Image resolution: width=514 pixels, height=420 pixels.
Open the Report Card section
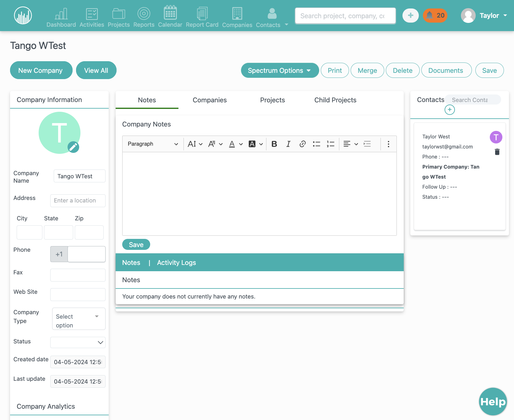click(x=202, y=18)
